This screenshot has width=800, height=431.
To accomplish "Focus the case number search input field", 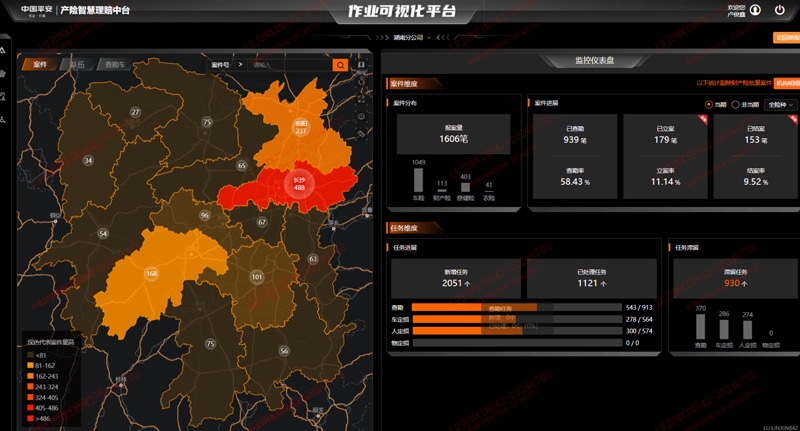I will tap(291, 65).
